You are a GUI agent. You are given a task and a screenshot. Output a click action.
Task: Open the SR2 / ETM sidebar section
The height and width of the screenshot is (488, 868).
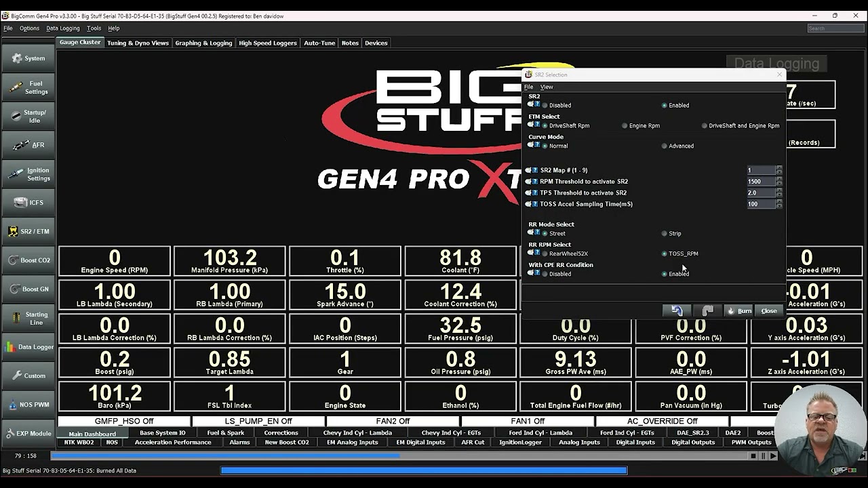pos(28,232)
